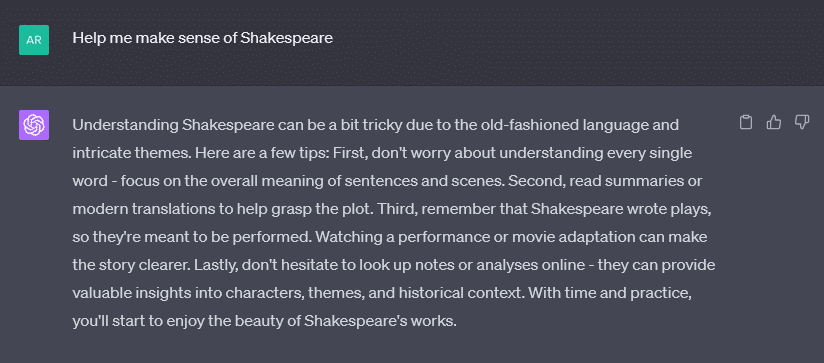Click the phrase "modern translations" in the reply
Viewport: 824px width, 363px height.
[142, 209]
